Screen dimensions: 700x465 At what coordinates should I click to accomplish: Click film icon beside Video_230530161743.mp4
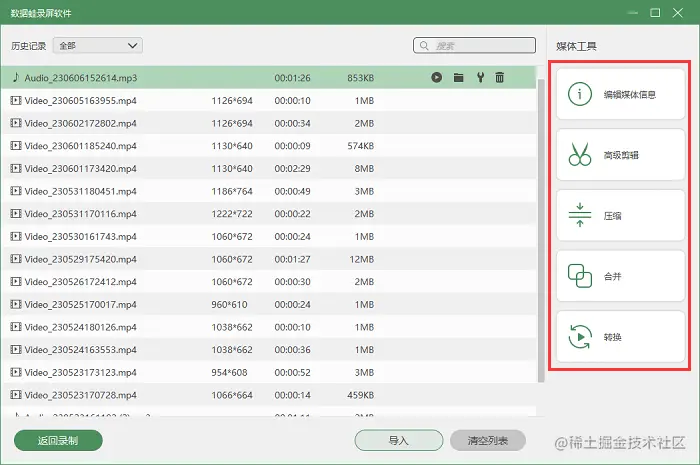pos(16,236)
